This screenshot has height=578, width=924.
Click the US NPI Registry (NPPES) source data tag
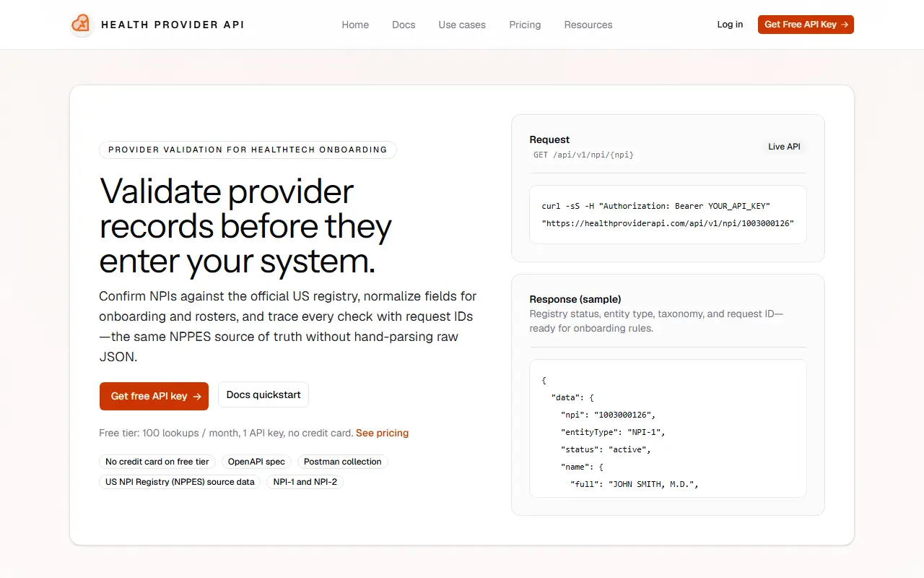tap(180, 482)
